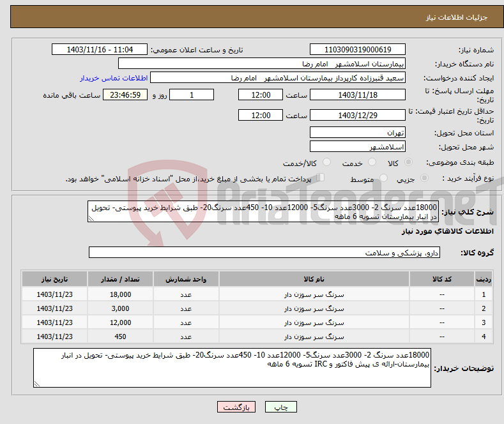Click the گروه کالا field دارو، پزشکی و سلامت
This screenshot has width=504, height=424.
point(264,252)
